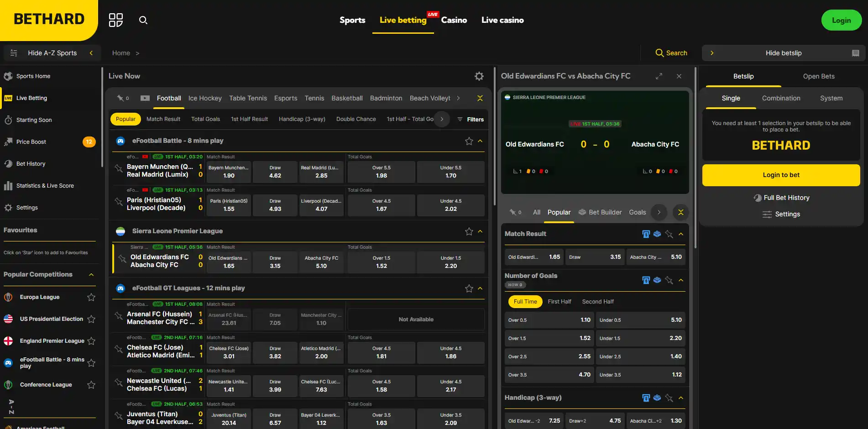Select Over 2.5 goals odds 2.55
This screenshot has height=429, width=868.
(549, 356)
